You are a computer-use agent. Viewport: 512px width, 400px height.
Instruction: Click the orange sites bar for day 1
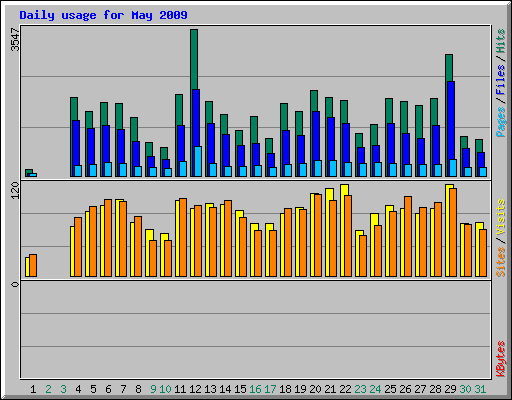(x=33, y=265)
